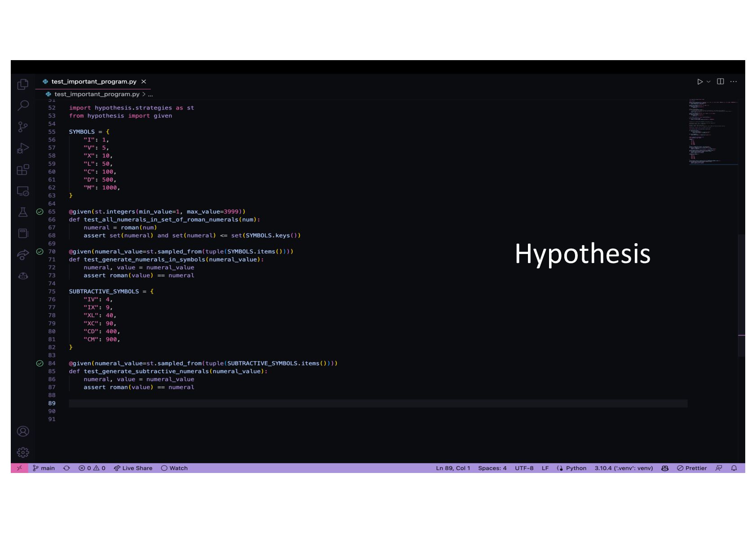Split the editor to the right

coord(721,82)
